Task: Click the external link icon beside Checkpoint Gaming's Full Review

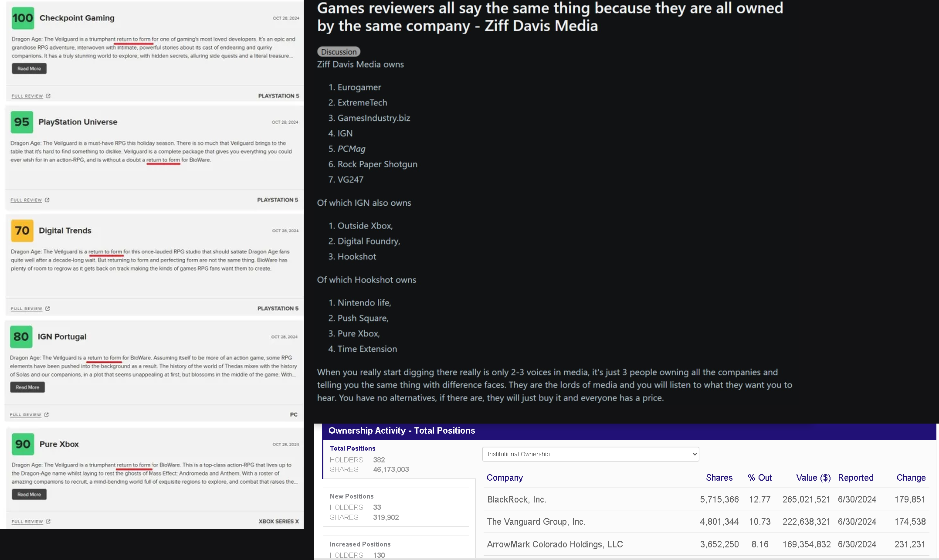Action: [x=48, y=96]
